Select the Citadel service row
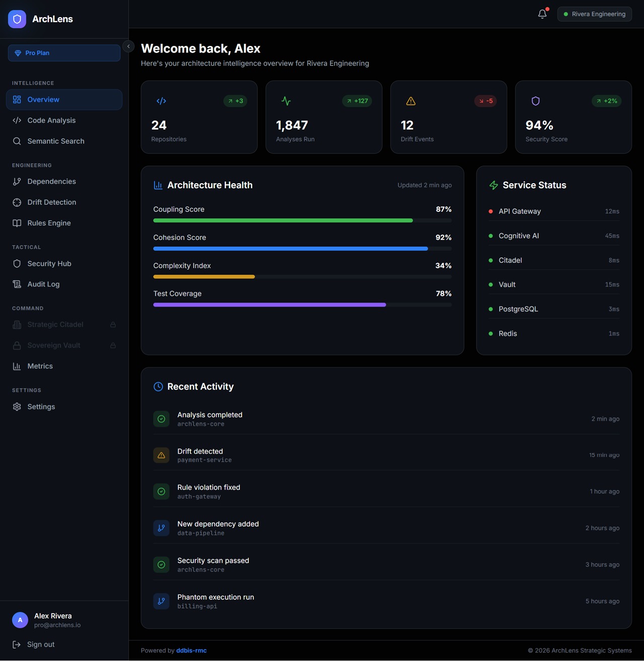Viewport: 644px width, 662px height. tap(554, 260)
